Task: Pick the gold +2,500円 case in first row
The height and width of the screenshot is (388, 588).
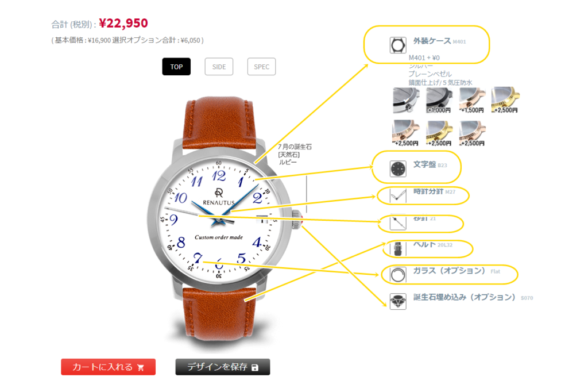Action: [x=505, y=100]
